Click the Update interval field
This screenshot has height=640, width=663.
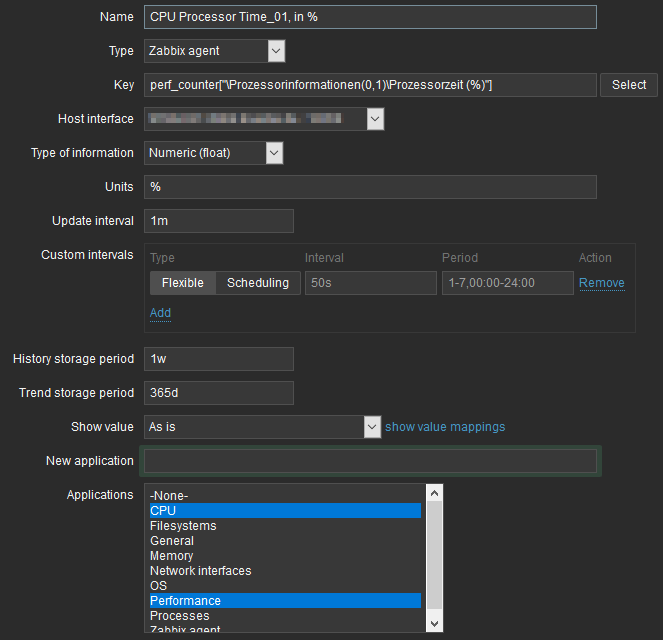click(x=219, y=221)
